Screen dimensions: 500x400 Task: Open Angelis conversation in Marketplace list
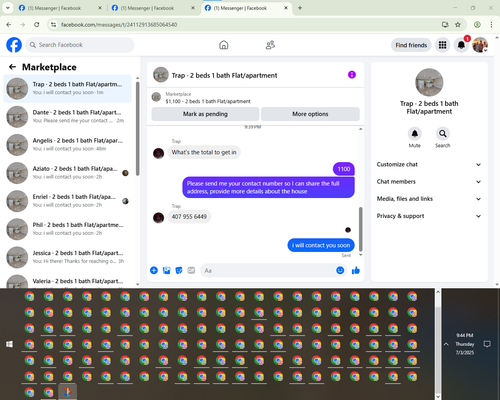click(x=67, y=145)
